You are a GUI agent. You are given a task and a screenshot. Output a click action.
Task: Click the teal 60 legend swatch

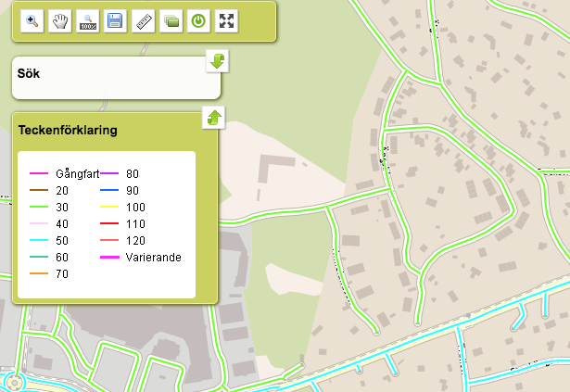39,257
